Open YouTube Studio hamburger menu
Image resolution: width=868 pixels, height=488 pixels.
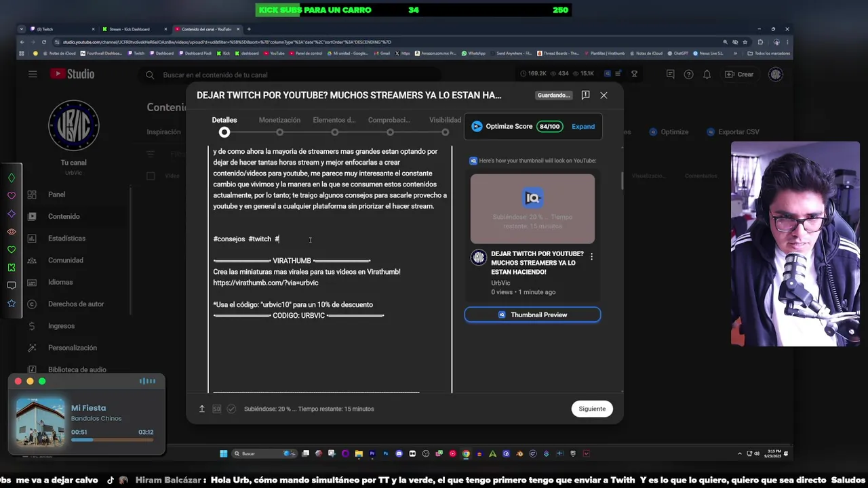[x=33, y=75]
